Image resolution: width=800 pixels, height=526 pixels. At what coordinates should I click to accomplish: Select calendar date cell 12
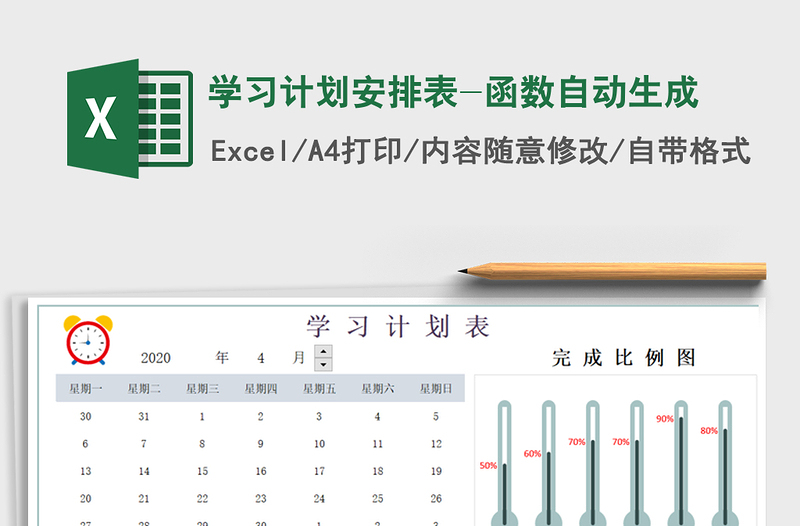click(x=436, y=444)
